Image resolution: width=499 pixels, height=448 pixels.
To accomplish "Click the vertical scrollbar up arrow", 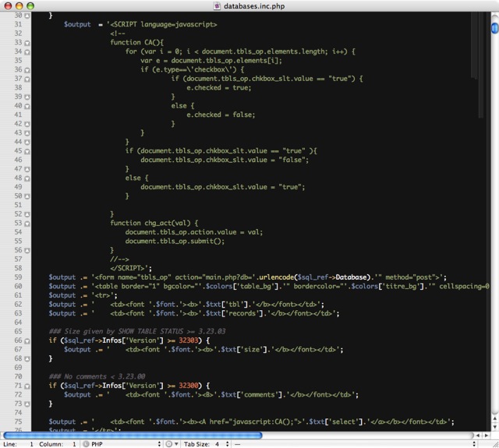I will tap(495, 418).
